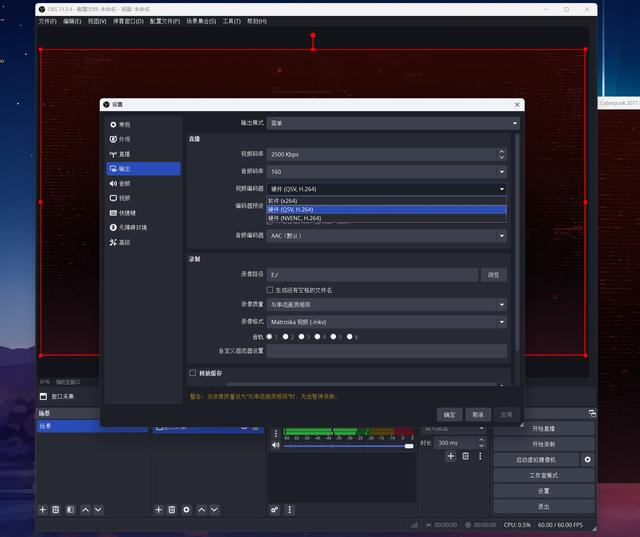Open the 编辑(E) menu
The width and height of the screenshot is (640, 537).
tap(72, 21)
